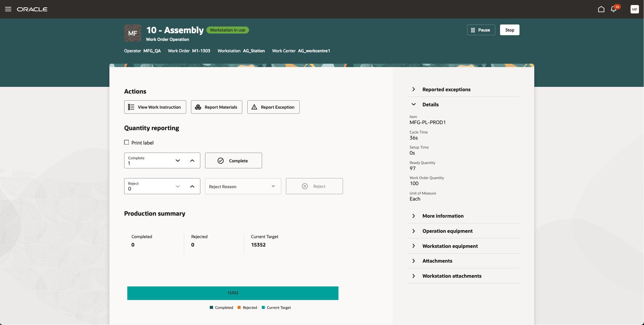The image size is (644, 325).
Task: Expand the Workstation equipment section
Action: point(463,246)
